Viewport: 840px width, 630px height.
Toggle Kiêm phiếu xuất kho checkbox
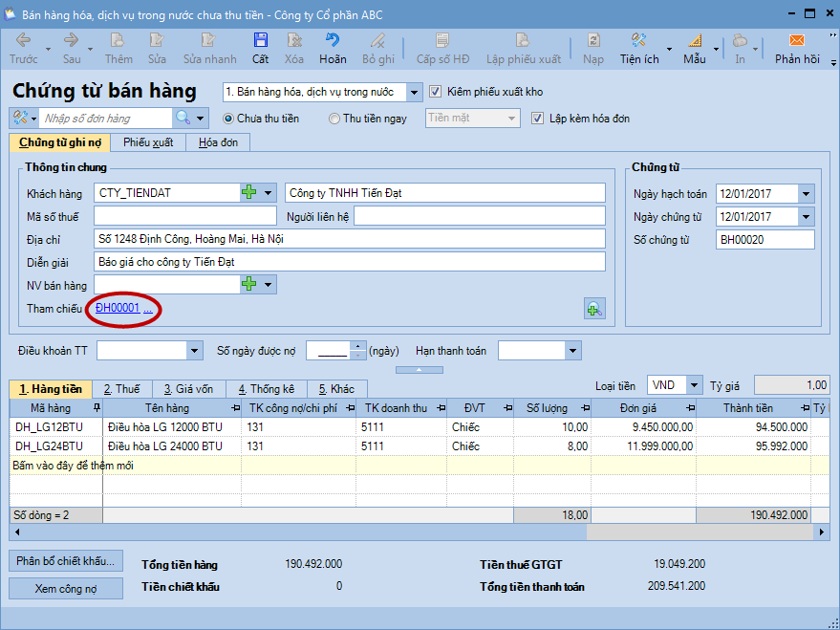click(435, 92)
